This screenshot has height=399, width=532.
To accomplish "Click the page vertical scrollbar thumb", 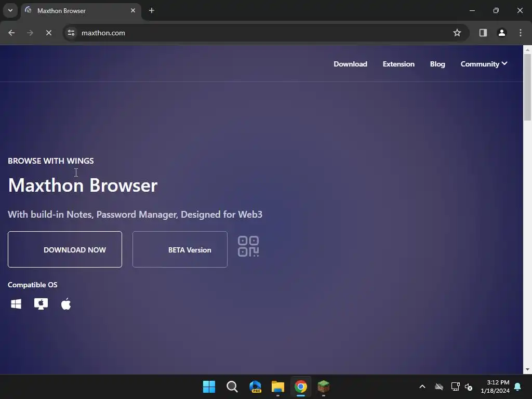I will pyautogui.click(x=528, y=87).
